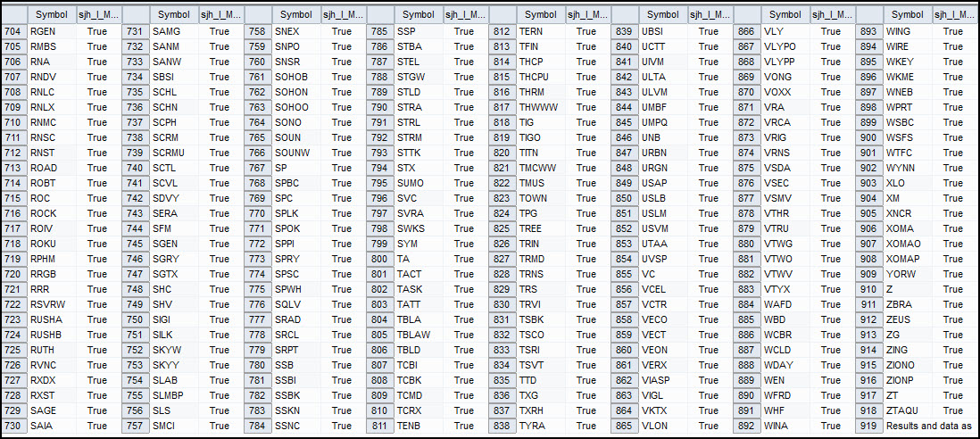The height and width of the screenshot is (439, 980).
Task: Select the TMUS symbol cell
Action: (541, 183)
